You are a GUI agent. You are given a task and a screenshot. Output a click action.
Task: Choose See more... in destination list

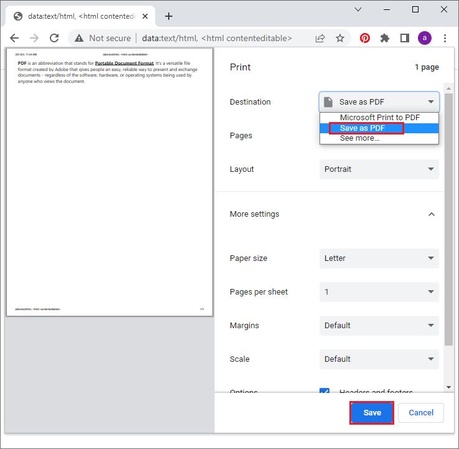tap(379, 138)
